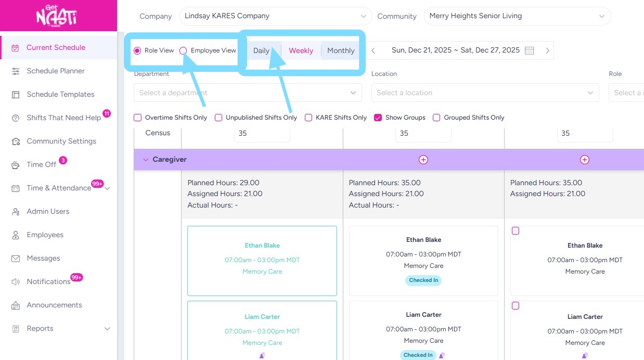This screenshot has width=644, height=360.
Task: Open the Select a department dropdown
Action: click(248, 93)
